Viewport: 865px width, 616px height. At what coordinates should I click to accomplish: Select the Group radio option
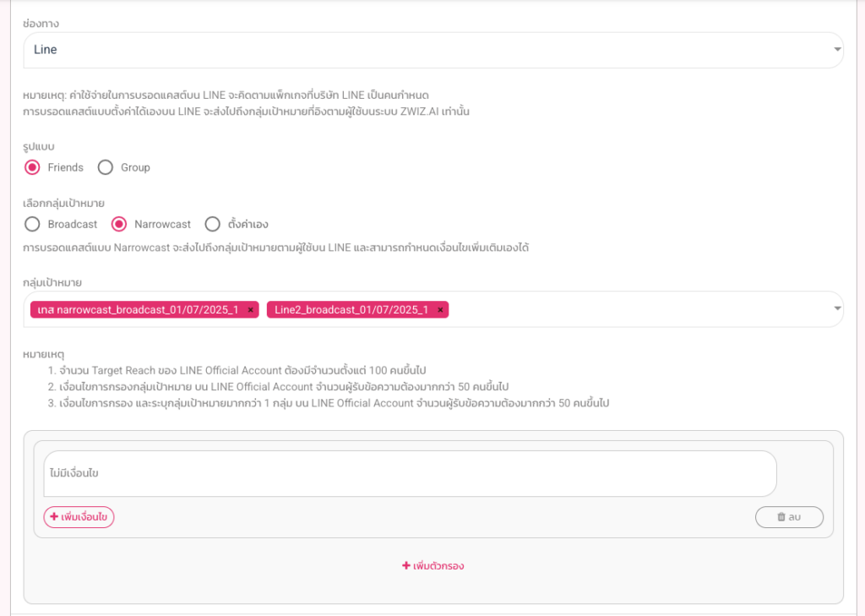coord(106,167)
